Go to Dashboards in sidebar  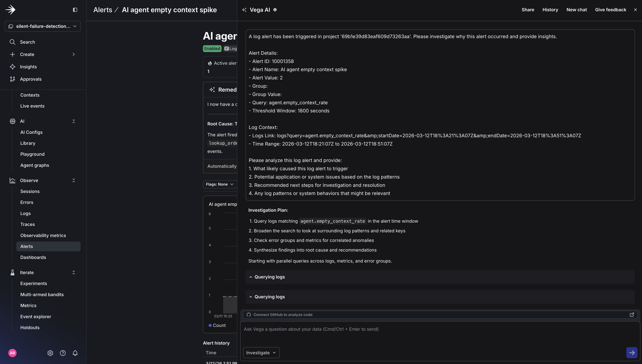click(33, 257)
